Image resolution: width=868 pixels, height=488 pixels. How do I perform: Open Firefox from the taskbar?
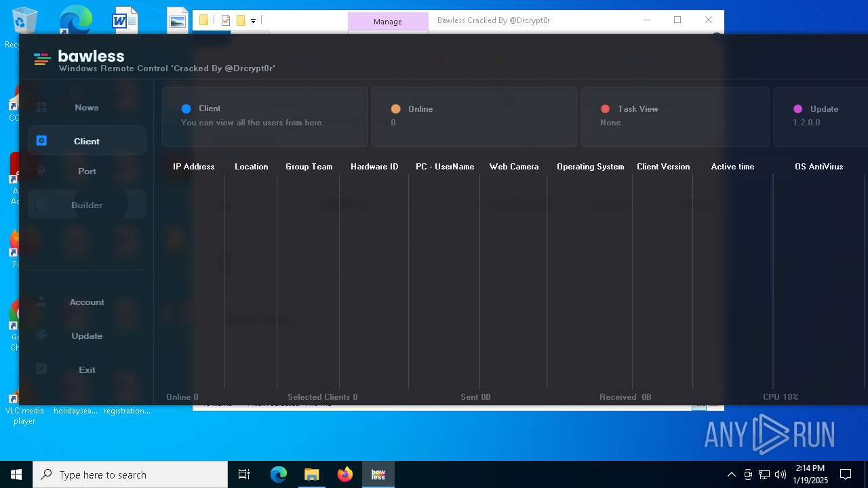pyautogui.click(x=345, y=474)
